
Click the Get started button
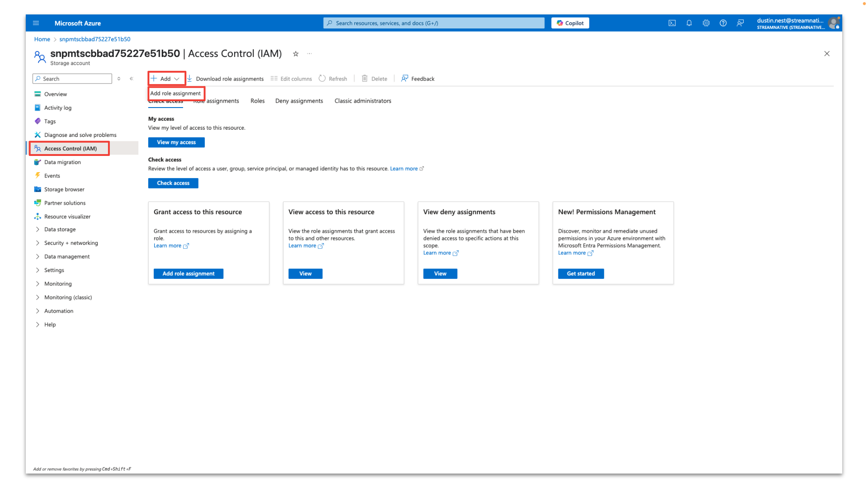click(x=580, y=274)
